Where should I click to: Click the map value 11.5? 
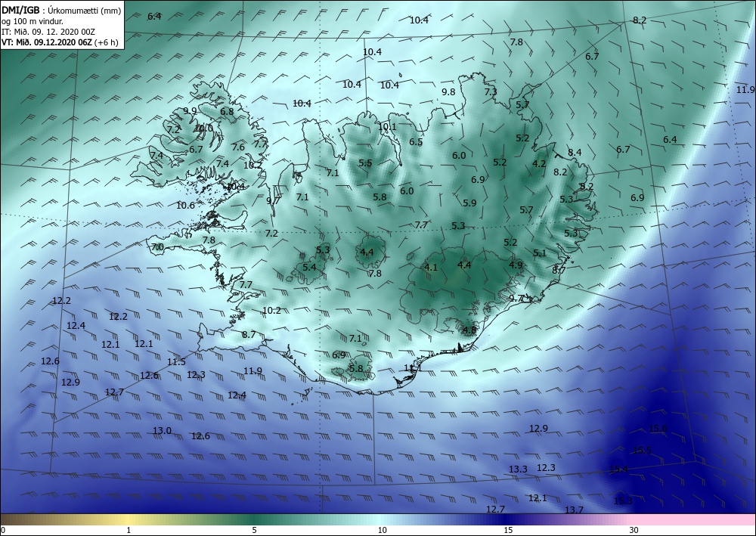(176, 361)
